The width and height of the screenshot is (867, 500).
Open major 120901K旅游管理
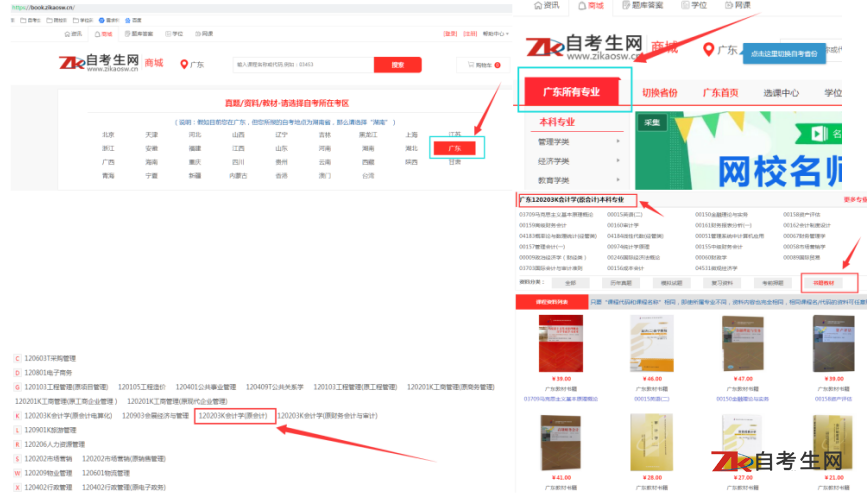(x=50, y=430)
